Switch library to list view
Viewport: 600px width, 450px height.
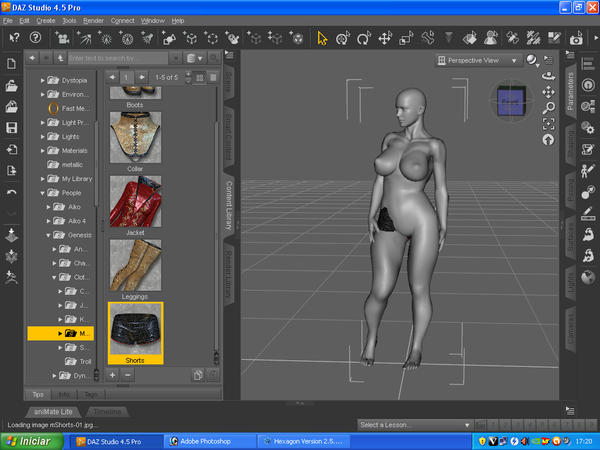click(x=214, y=78)
